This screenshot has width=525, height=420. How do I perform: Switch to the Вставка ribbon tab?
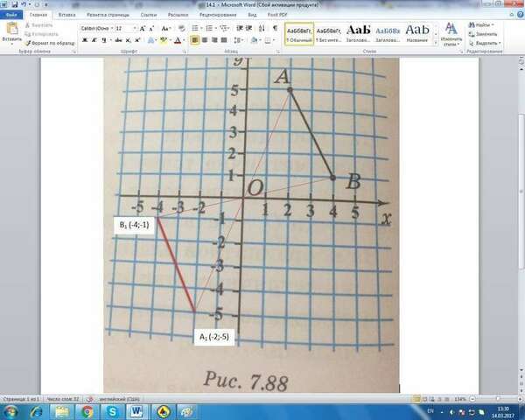tap(66, 15)
